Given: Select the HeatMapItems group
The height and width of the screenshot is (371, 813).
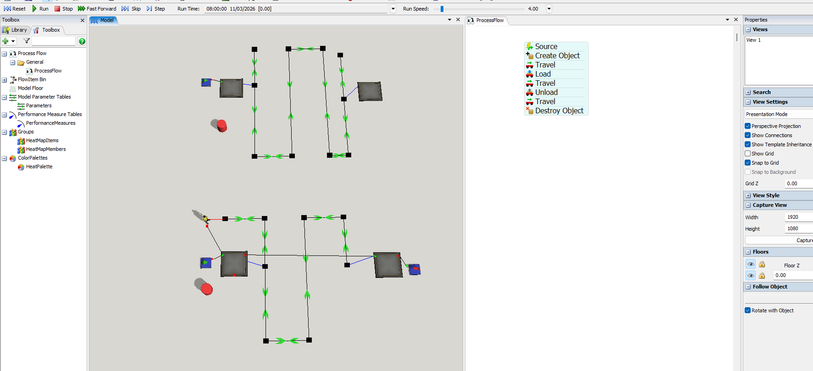Looking at the screenshot, I should [42, 140].
